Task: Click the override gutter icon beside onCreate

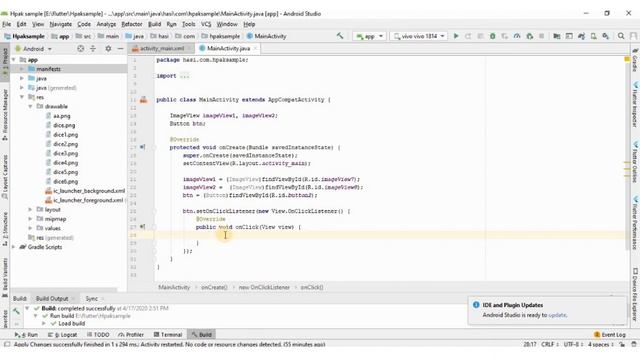Action: [142, 147]
